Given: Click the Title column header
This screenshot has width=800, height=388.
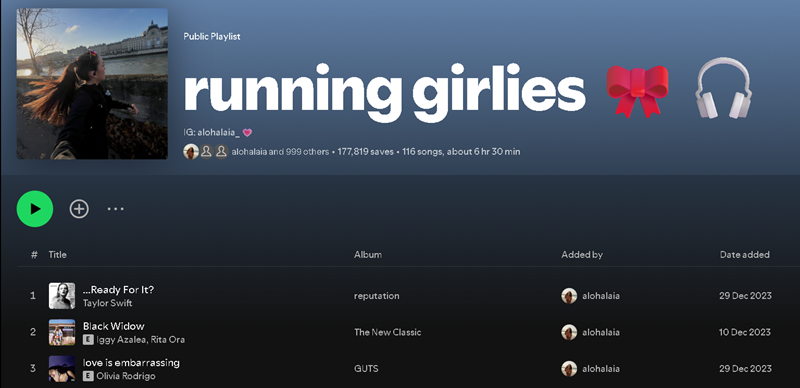Looking at the screenshot, I should [57, 254].
